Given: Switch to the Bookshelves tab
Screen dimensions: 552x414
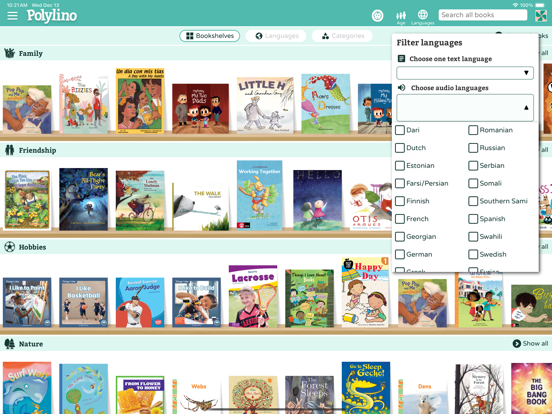Looking at the screenshot, I should tap(209, 36).
